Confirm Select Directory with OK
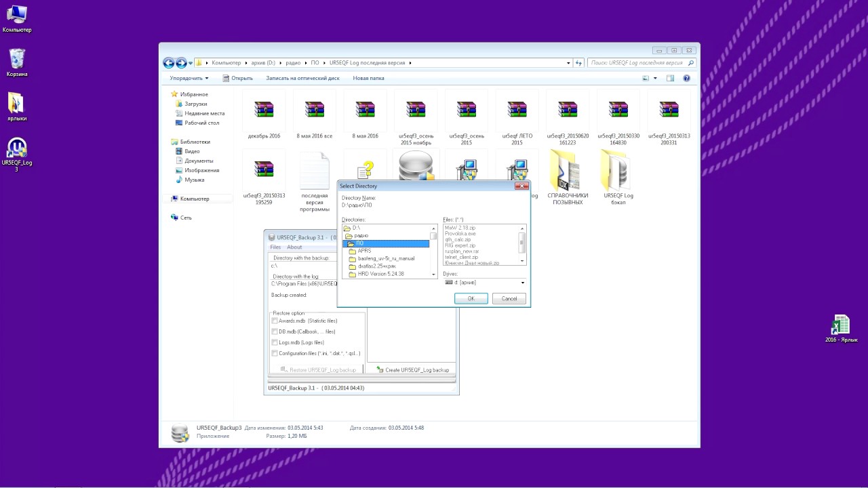This screenshot has width=868, height=488. [471, 298]
